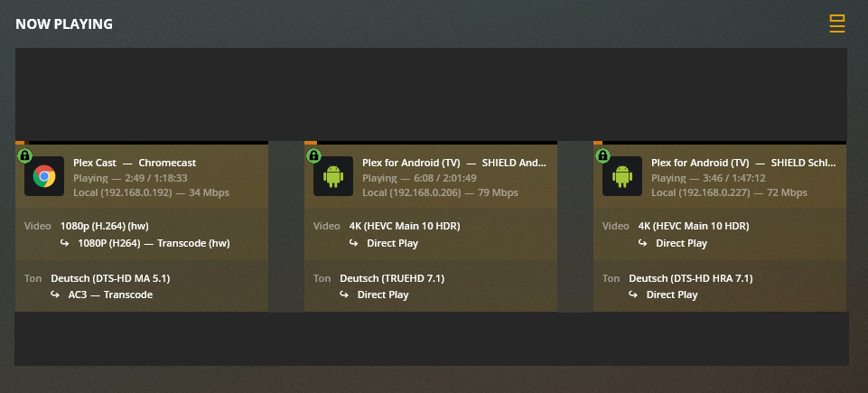Click 'AC3 — Transcode' audio text
Screen dimensions: 868x393
tap(110, 295)
